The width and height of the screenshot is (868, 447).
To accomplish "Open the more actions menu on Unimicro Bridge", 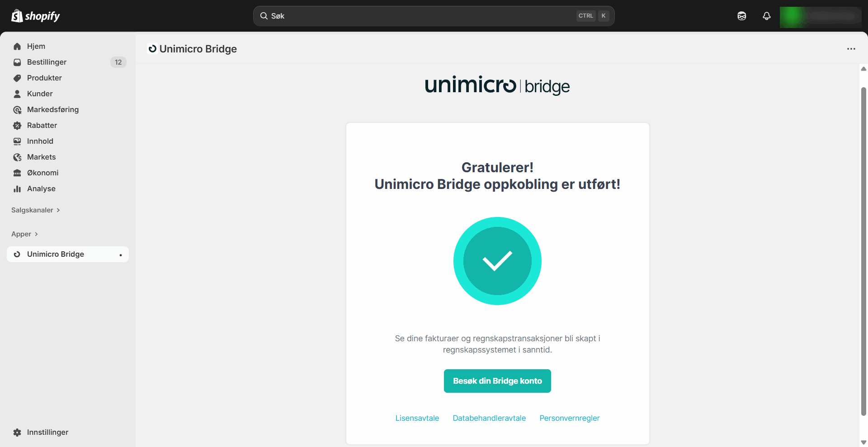I will pyautogui.click(x=851, y=49).
